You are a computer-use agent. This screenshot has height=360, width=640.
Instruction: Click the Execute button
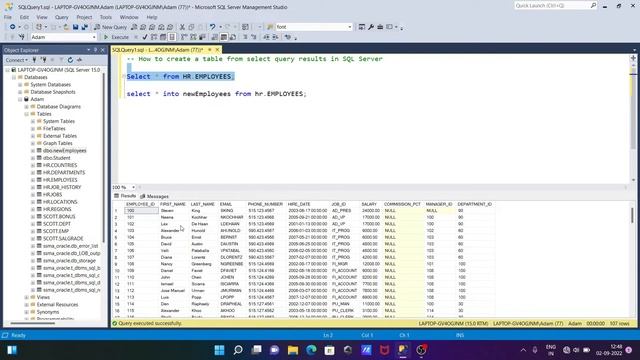pyautogui.click(x=116, y=37)
